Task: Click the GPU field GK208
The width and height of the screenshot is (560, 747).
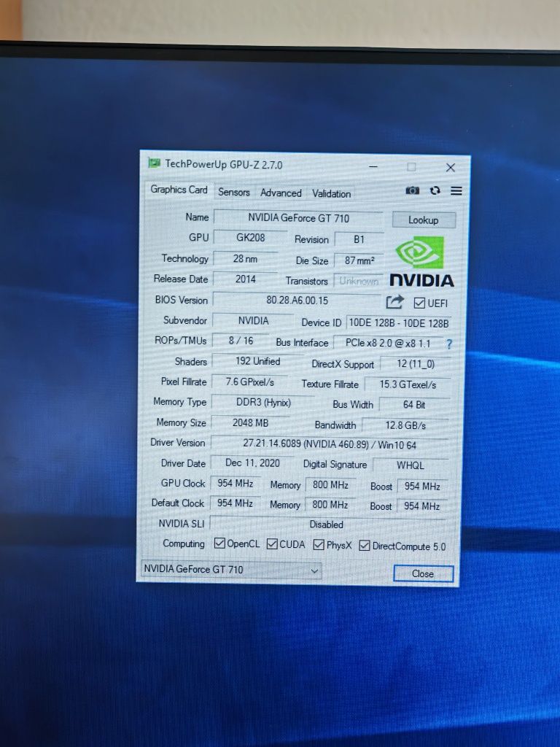Action: coord(251,238)
